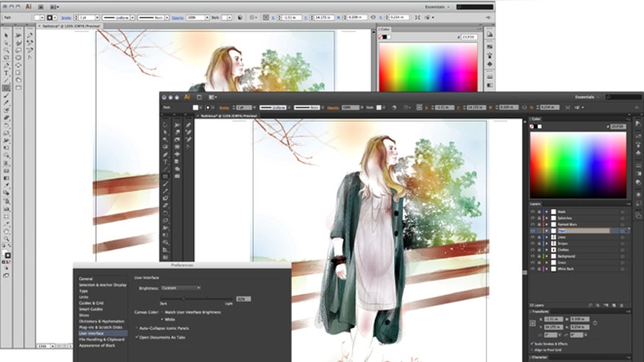Screen dimensions: 644x362
Task: Click the locate object icon in Layers panel
Action: [x=590, y=305]
